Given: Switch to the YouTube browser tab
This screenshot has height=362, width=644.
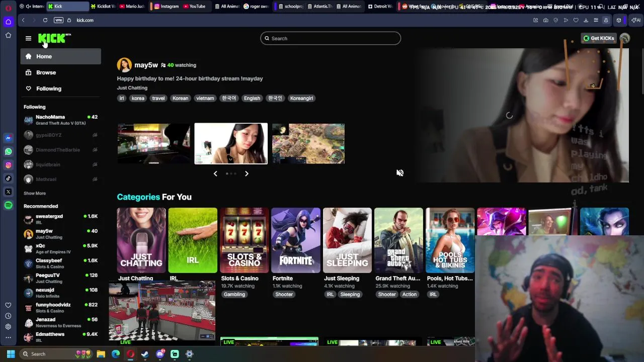Looking at the screenshot, I should [195, 7].
